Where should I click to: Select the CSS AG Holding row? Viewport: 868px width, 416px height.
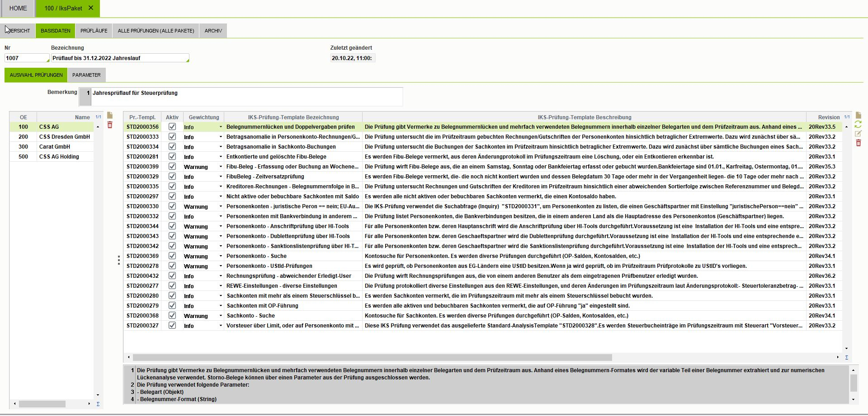(52, 157)
